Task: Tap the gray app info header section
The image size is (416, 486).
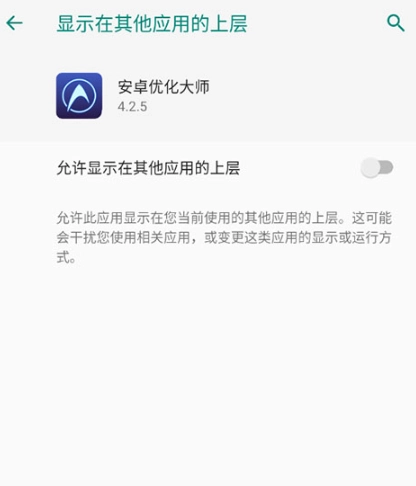Action: click(208, 96)
